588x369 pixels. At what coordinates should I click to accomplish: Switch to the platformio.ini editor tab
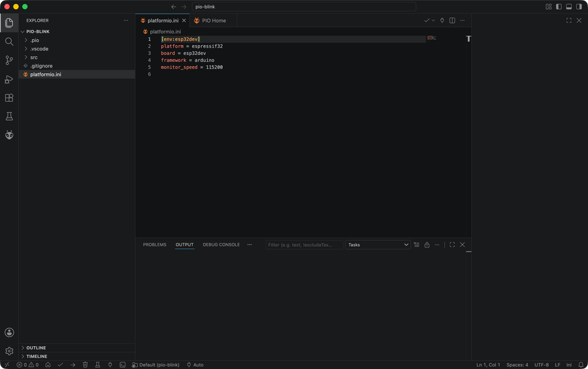tap(163, 21)
